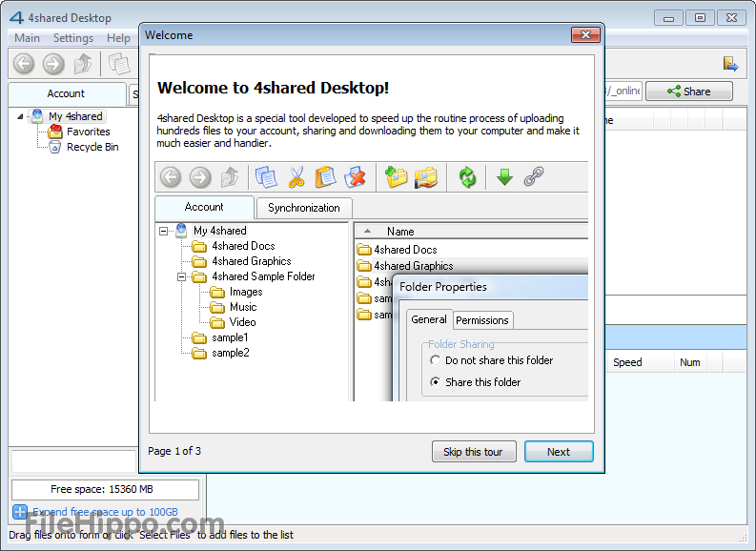
Task: Click the Recycle Bin icon
Action: click(x=55, y=147)
